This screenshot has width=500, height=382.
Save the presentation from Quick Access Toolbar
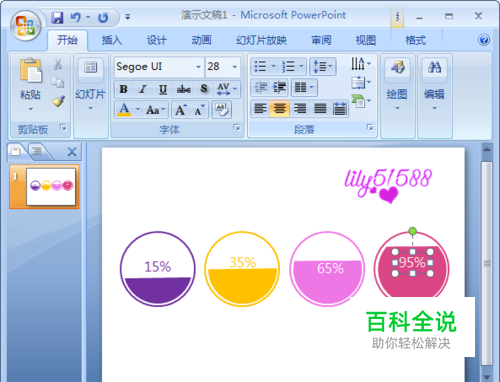(57, 17)
